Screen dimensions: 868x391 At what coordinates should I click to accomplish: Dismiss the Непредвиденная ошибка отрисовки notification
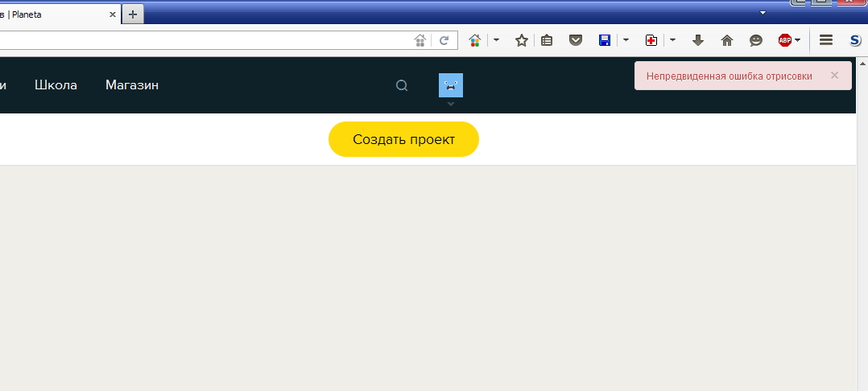click(x=835, y=75)
